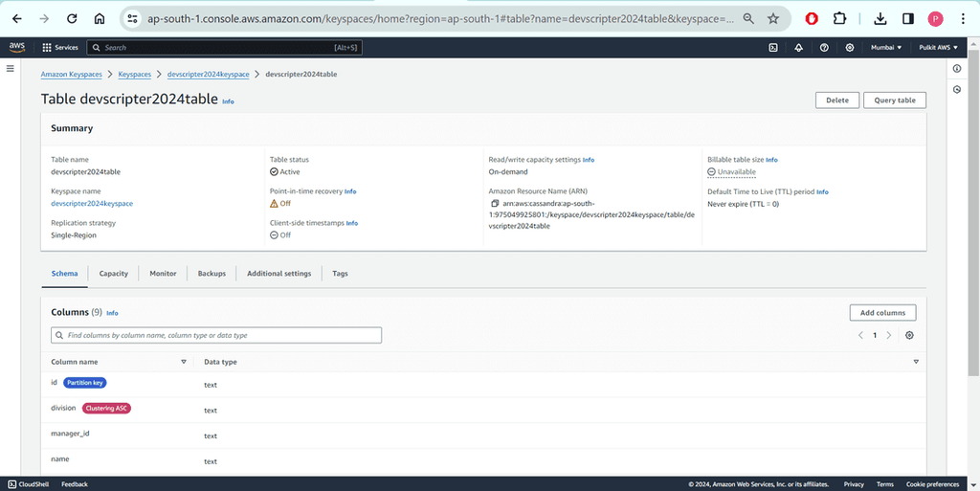This screenshot has width=980, height=491.
Task: Open devscripter2024keyspace breadcrumb link
Action: [x=208, y=75]
